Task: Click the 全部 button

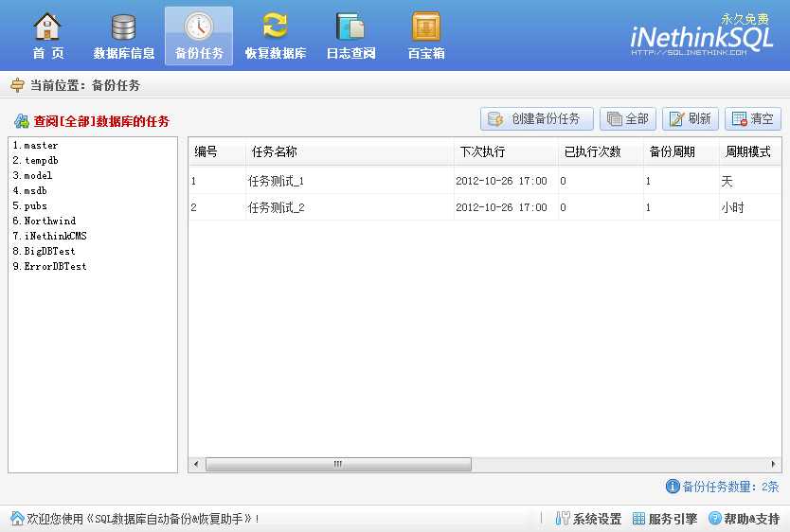Action: 628,118
